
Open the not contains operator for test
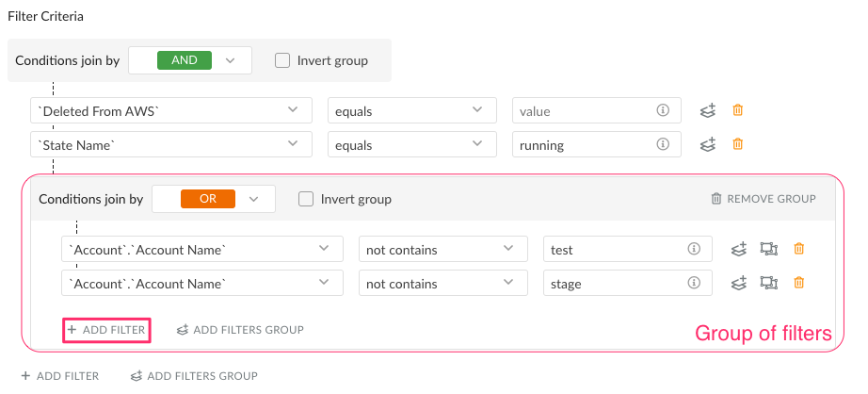point(442,250)
